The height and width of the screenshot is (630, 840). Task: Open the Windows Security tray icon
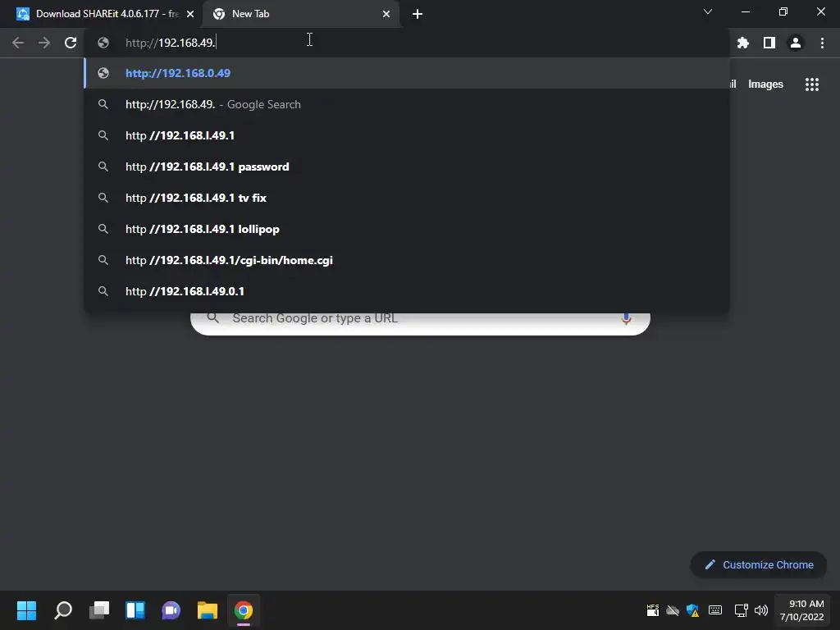click(692, 610)
